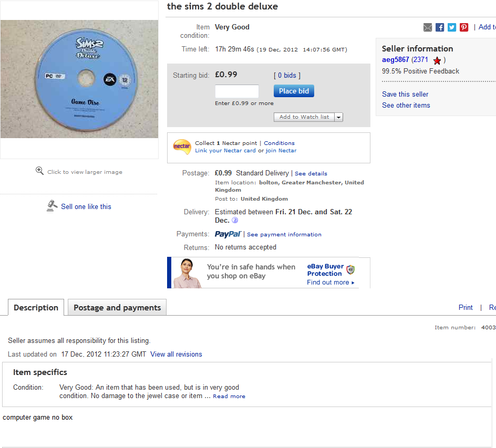Screen dimensions: 496x448
Task: Click the Seller assumes all responsibility notice
Action: pyautogui.click(x=79, y=341)
